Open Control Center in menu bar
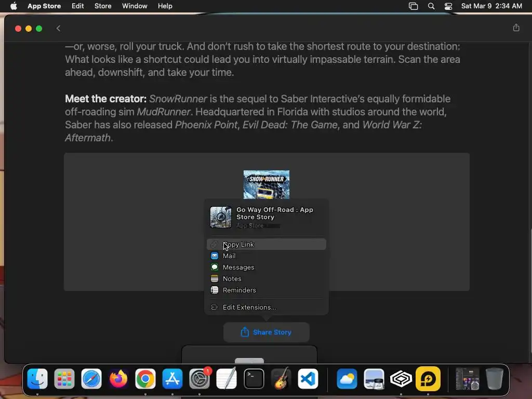 pos(448,6)
